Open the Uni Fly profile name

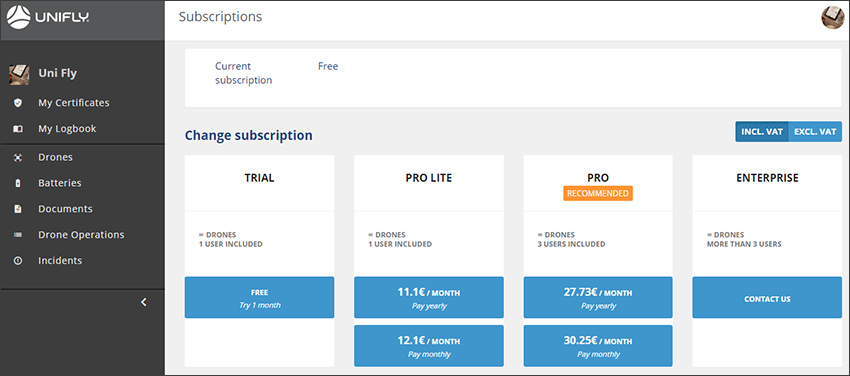point(57,73)
